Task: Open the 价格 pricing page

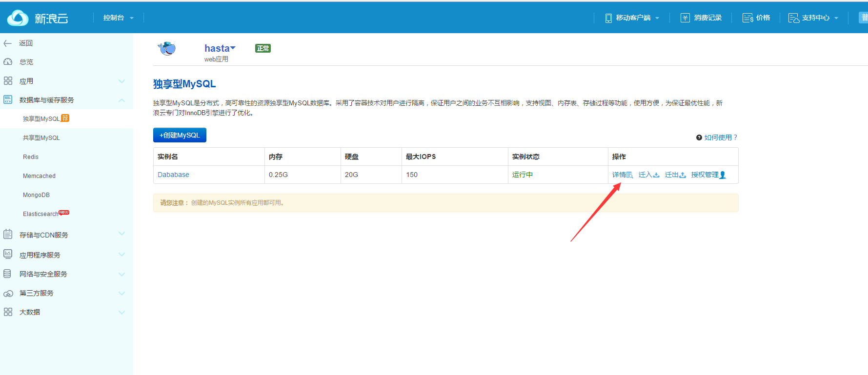Action: point(763,18)
